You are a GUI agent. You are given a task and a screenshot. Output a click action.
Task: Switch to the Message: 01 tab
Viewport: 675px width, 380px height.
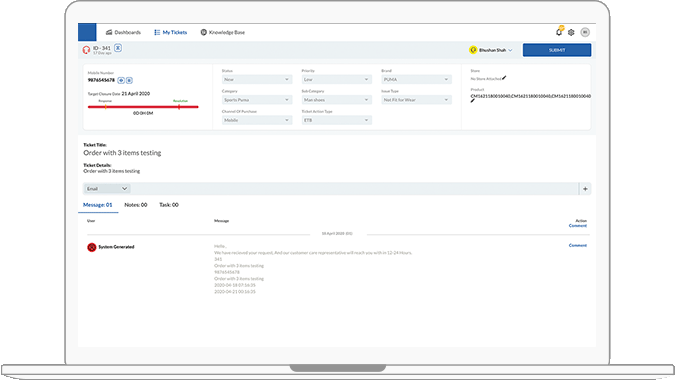click(x=98, y=205)
